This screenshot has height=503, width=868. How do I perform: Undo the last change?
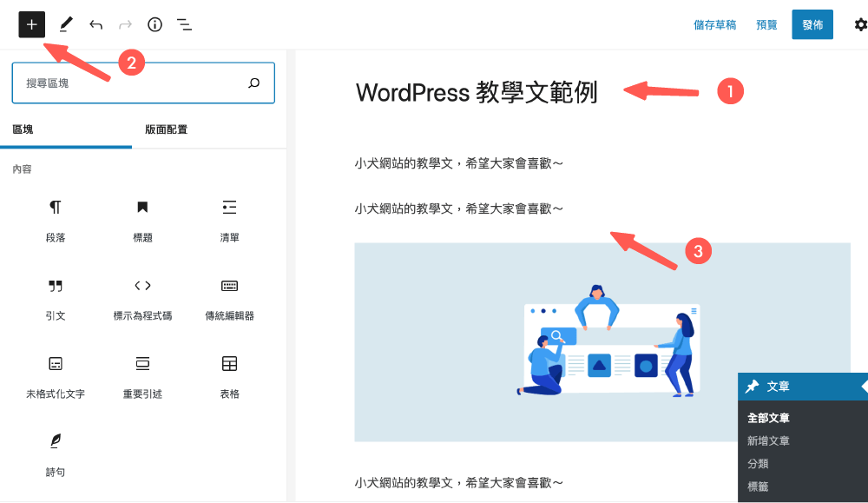(95, 24)
